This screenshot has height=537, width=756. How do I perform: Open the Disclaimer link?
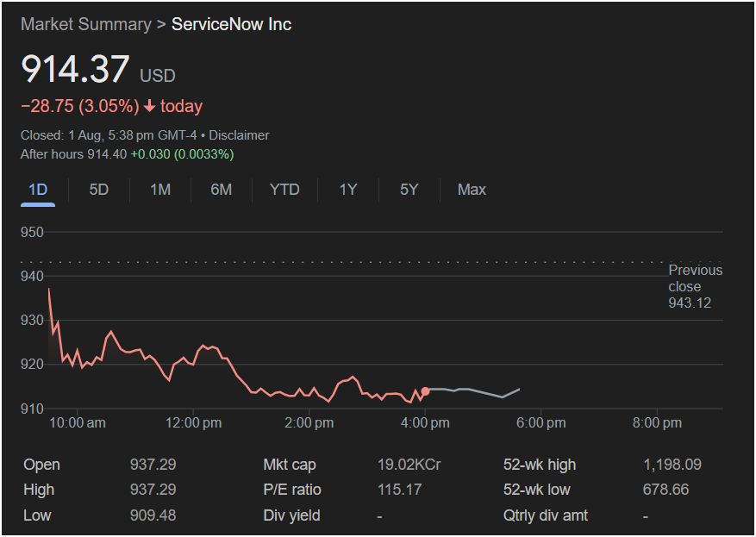239,135
